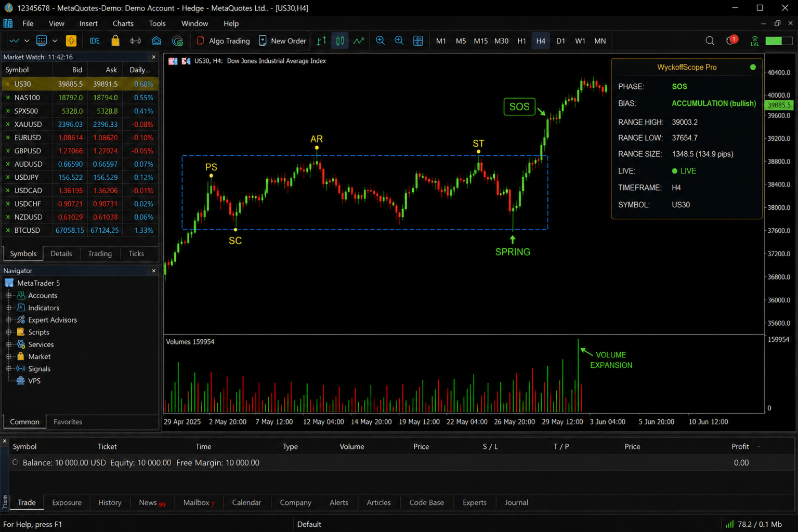Click the search magnifier icon
This screenshot has width=798, height=532.
pos(710,41)
